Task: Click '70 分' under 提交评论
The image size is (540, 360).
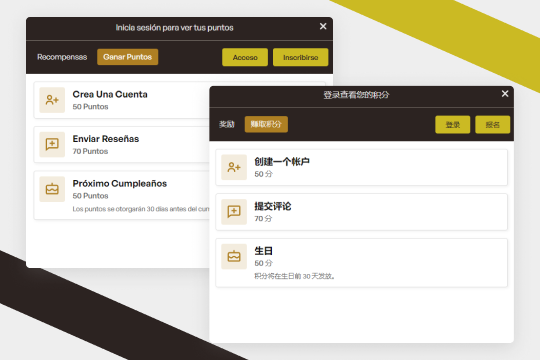Action: [263, 218]
